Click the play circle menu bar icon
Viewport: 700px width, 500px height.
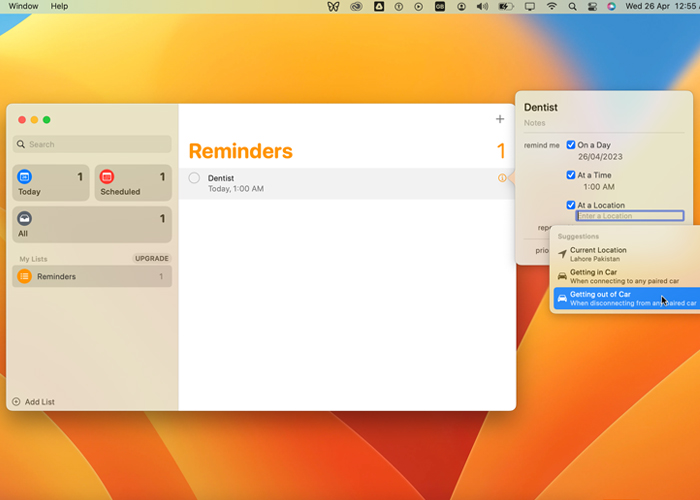click(418, 7)
